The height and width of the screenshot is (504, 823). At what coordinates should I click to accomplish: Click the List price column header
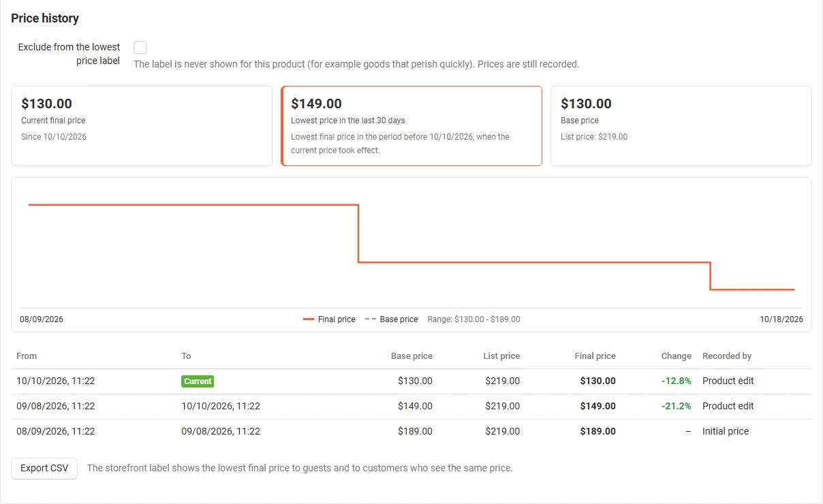(x=501, y=356)
